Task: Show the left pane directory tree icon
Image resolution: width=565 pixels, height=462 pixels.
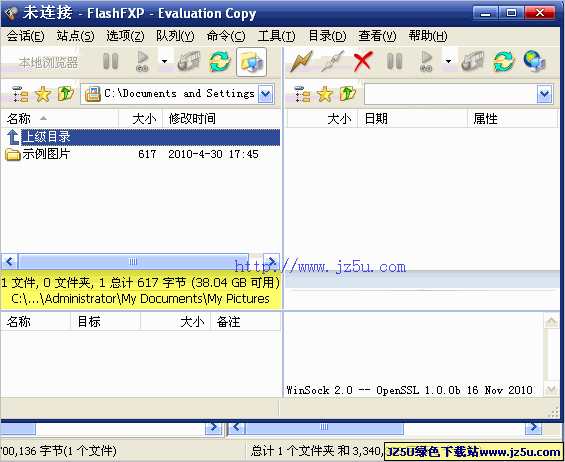Action: coord(20,94)
